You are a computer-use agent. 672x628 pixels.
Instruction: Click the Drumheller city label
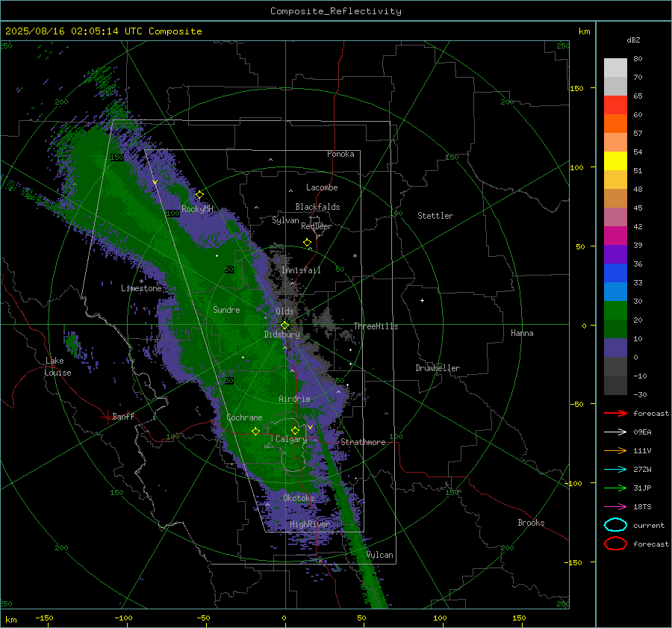438,368
